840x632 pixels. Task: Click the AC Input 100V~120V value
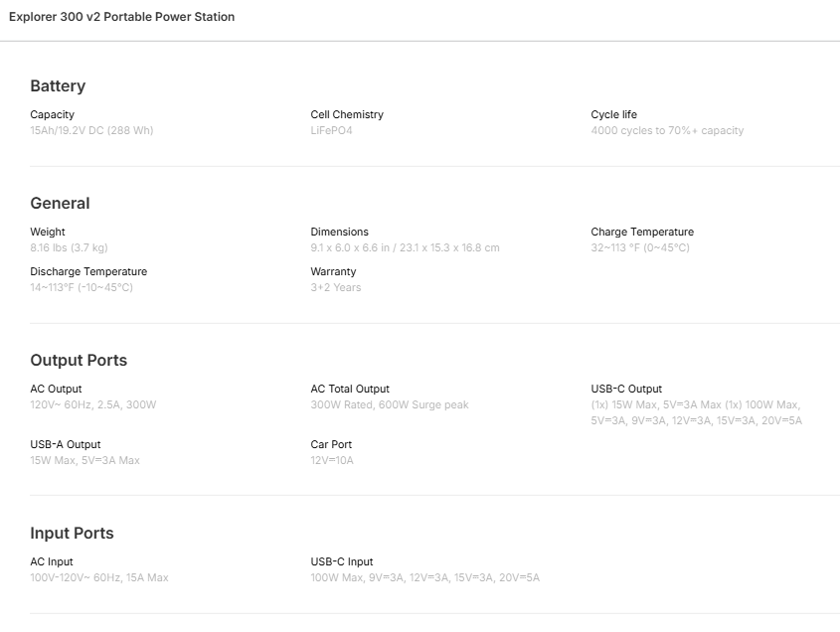coord(98,577)
